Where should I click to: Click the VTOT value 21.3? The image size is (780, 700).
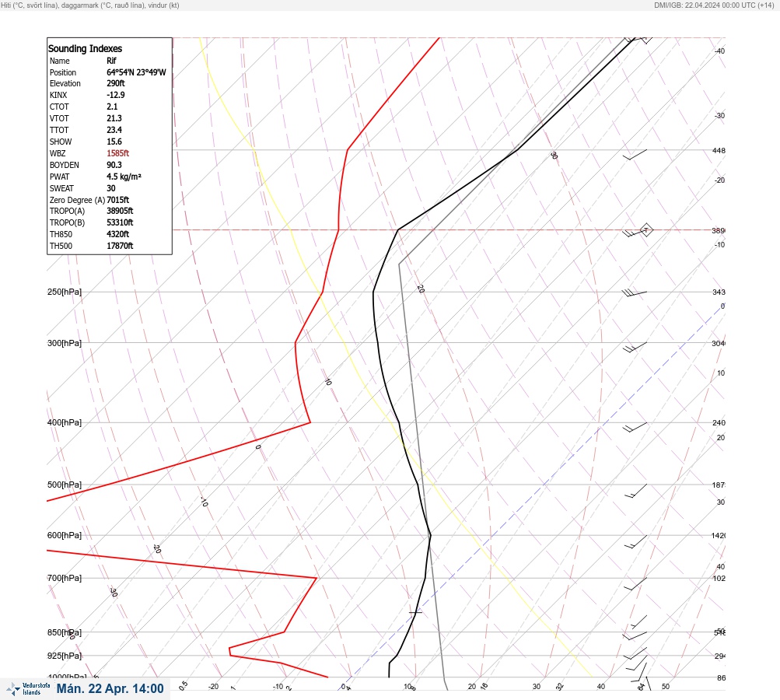click(x=114, y=118)
